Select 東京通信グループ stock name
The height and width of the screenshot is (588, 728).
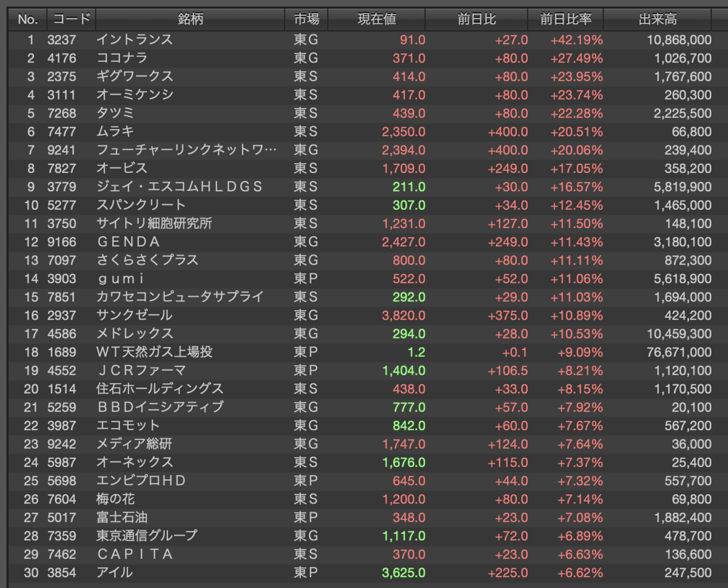147,535
